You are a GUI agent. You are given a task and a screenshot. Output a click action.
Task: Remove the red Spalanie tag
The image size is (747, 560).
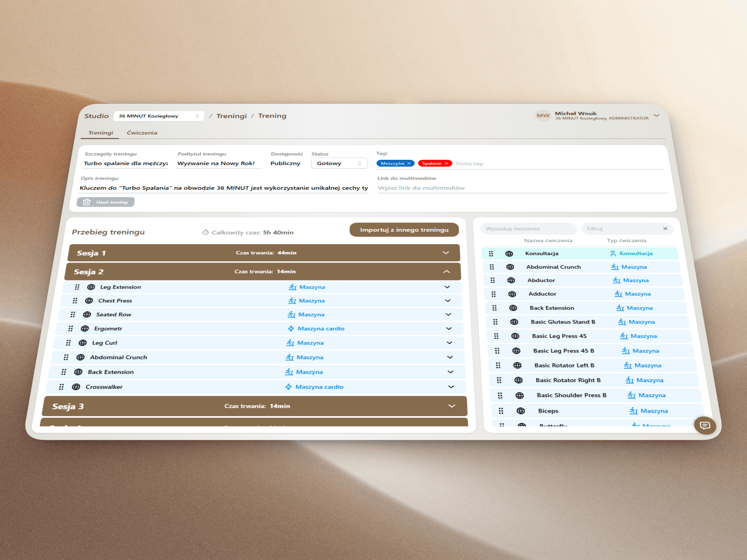point(447,163)
